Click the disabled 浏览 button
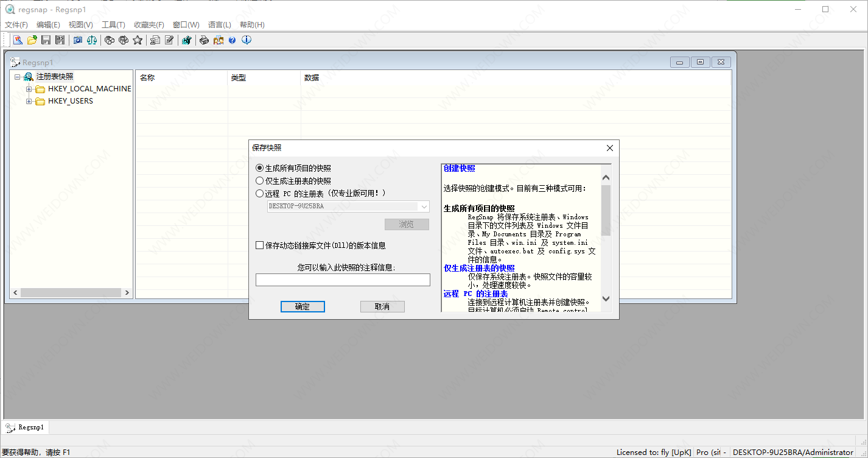868x458 pixels. (407, 224)
